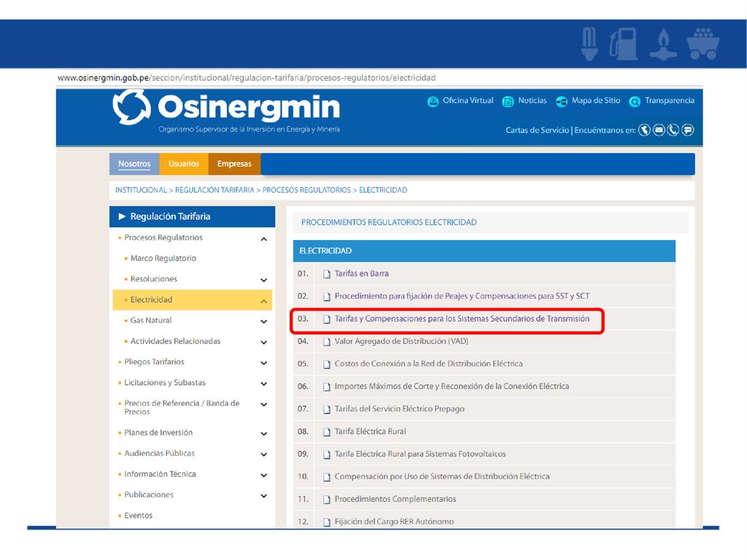Click document icon beside Procedimientos Complementarios
Screen dimensions: 747x560
[x=327, y=499]
